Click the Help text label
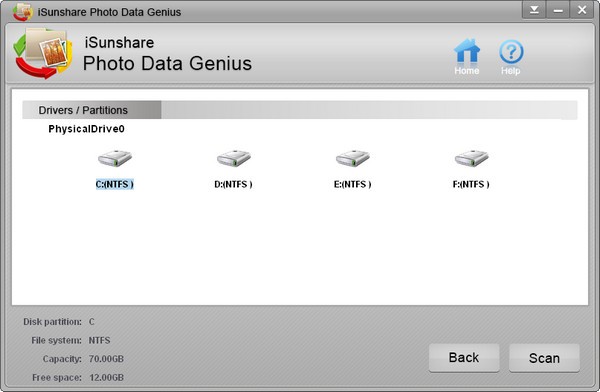This screenshot has height=392, width=600. pyautogui.click(x=510, y=71)
